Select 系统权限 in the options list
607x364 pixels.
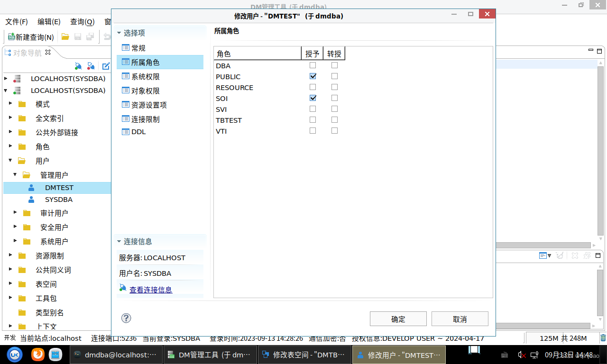click(x=160, y=76)
